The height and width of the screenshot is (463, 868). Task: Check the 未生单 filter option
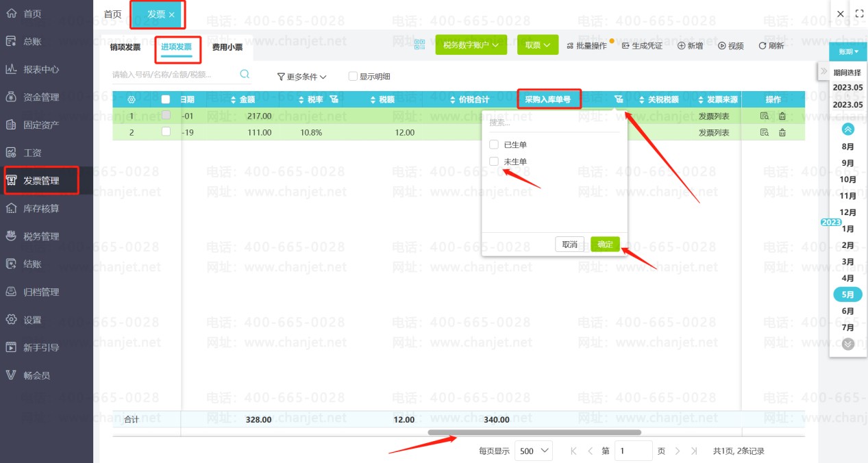(493, 162)
